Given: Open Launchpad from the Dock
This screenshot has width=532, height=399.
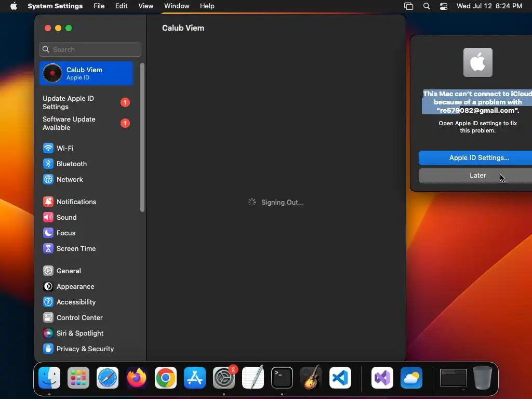Looking at the screenshot, I should 78,378.
